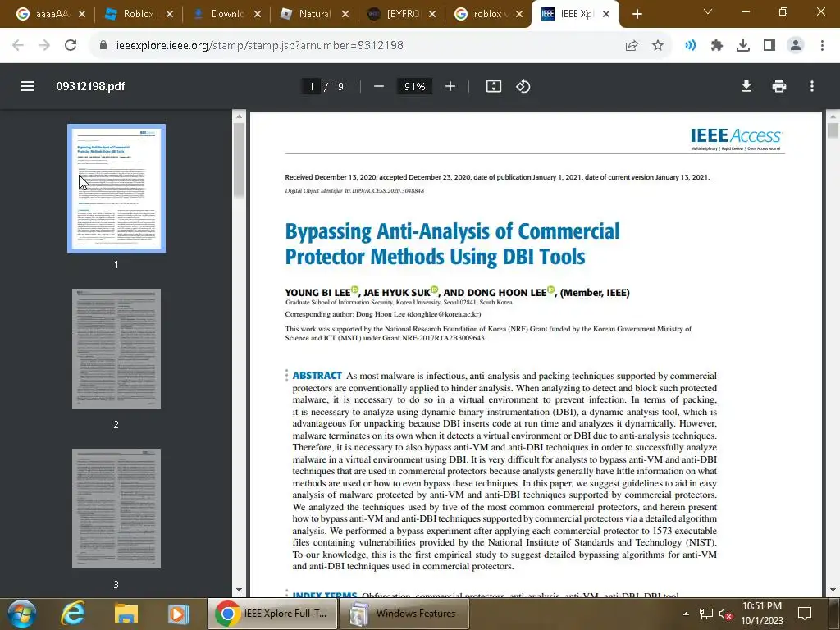Switch to the roblox Google search tab
This screenshot has width=840, height=630.
tap(490, 14)
